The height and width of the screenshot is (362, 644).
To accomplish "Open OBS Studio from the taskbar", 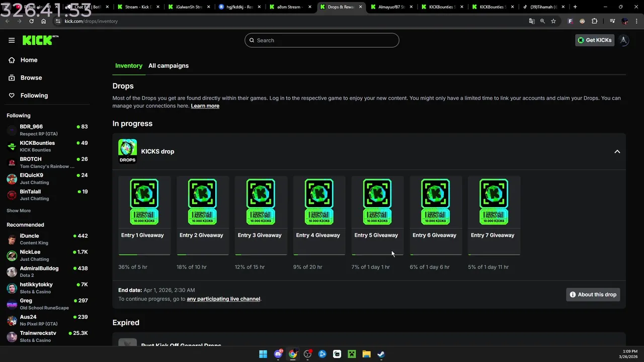I will pyautogui.click(x=307, y=354).
